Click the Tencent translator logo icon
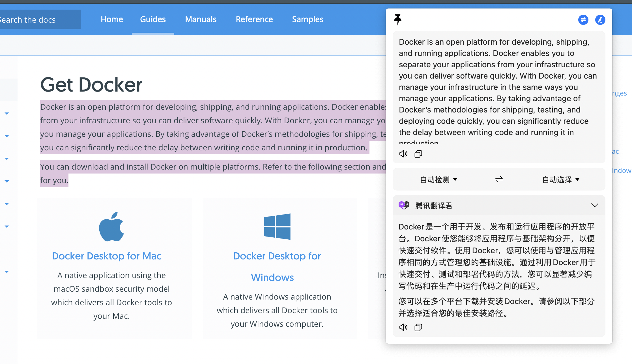The height and width of the screenshot is (364, 632). [x=404, y=205]
